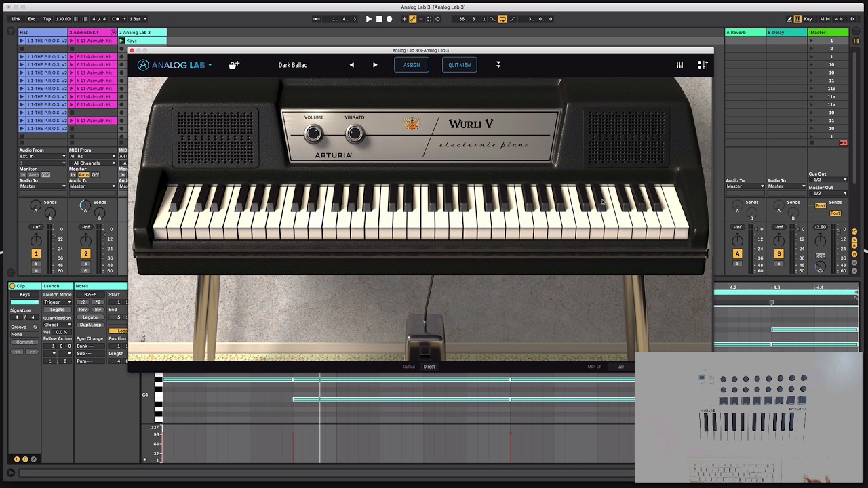Enable MIDI map mode

825,19
